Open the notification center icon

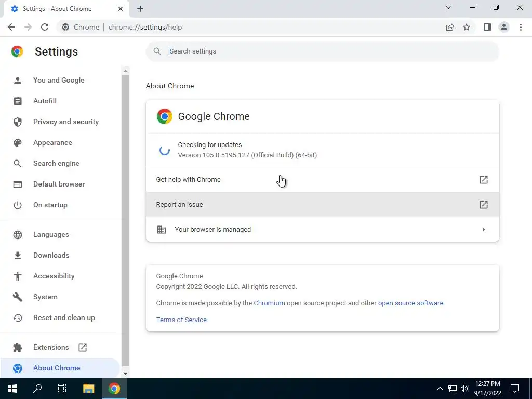pos(515,389)
